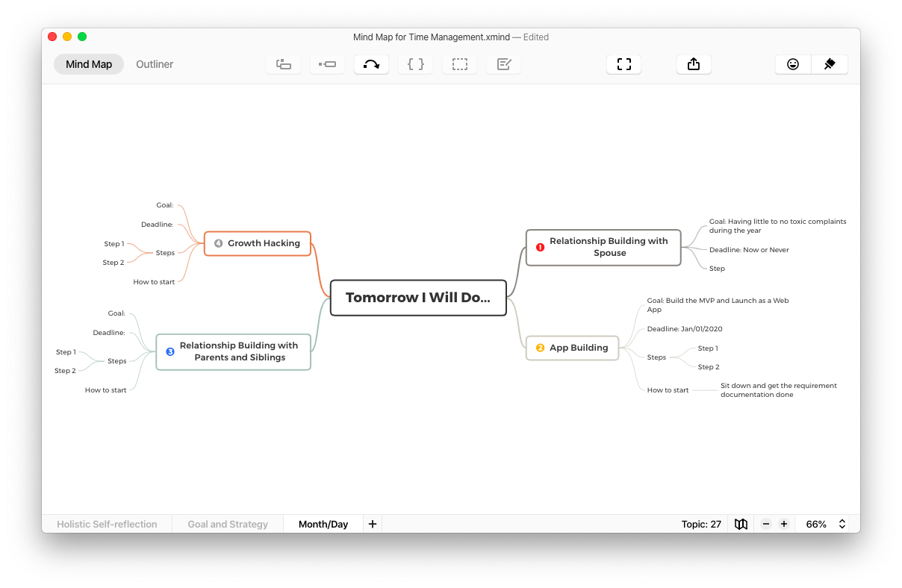This screenshot has width=902, height=588.
Task: Switch to Mind Map view
Action: 89,64
